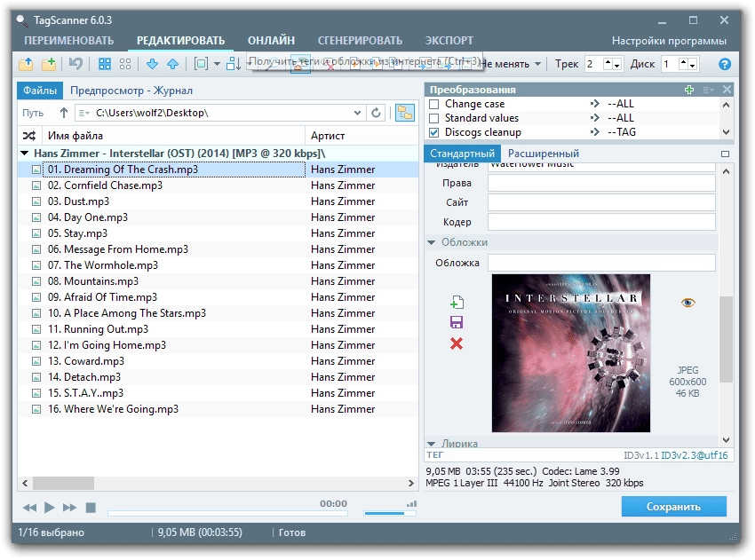Uncheck the Discogs cleanup transformation
755x560 pixels.
434,132
